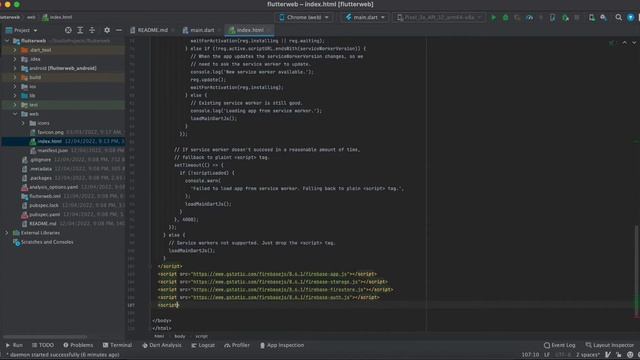Click the LF line separator indicator
The image size is (640, 360).
[x=547, y=355]
